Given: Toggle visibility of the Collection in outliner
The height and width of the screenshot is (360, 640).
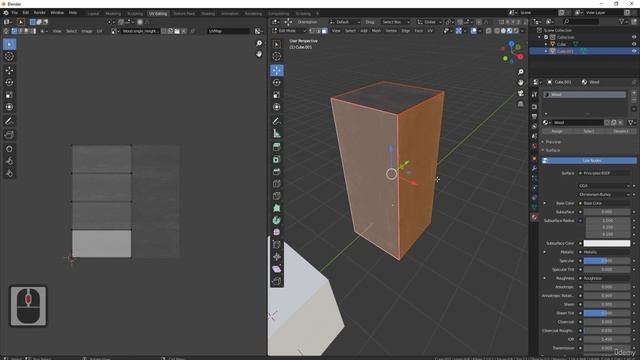Looking at the screenshot, I should [x=634, y=37].
